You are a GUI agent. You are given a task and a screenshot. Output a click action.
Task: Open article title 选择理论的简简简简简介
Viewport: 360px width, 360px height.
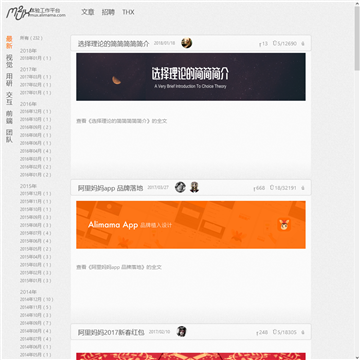coord(113,44)
